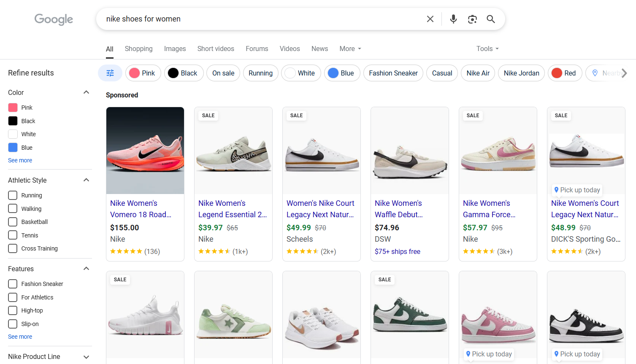Clear the search box with X icon
The width and height of the screenshot is (636, 364).
430,19
